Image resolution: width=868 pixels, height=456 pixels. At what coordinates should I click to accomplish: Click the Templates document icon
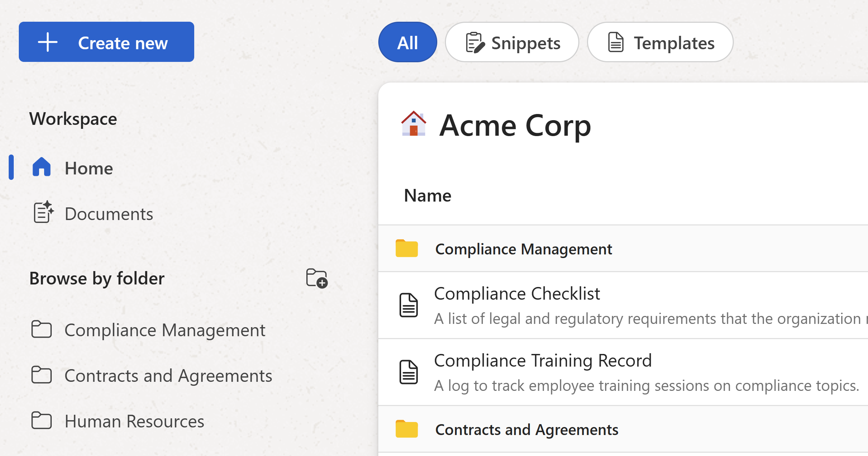[616, 42]
